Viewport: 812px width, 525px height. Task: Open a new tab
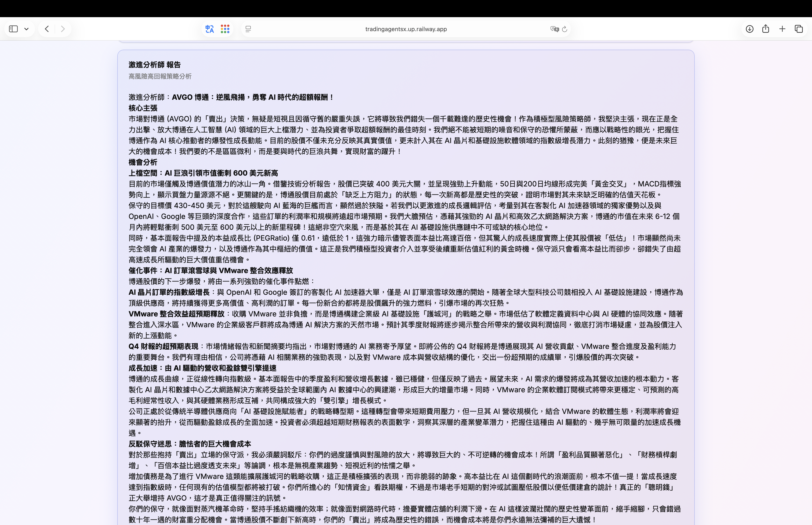pyautogui.click(x=782, y=29)
